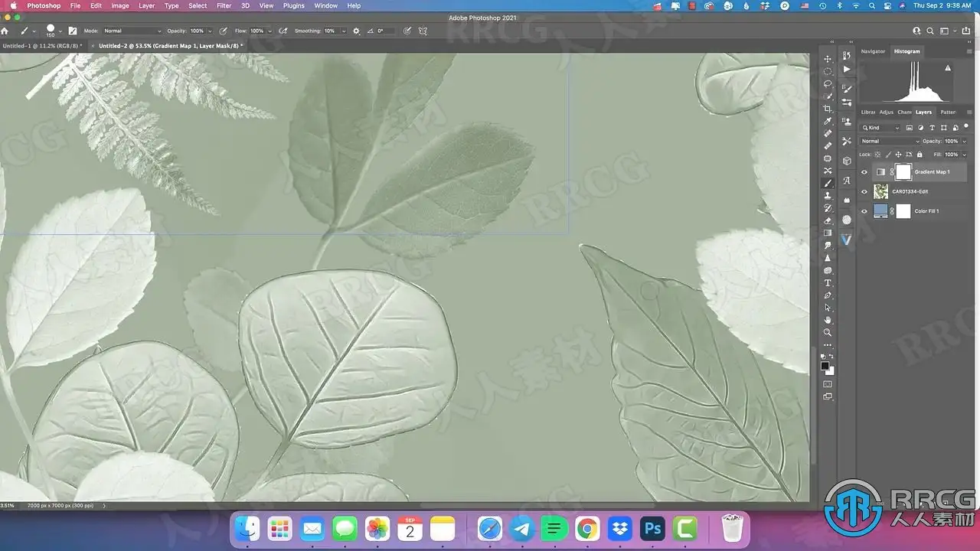Toggle Lock position
This screenshot has height=551, width=980.
pos(898,155)
